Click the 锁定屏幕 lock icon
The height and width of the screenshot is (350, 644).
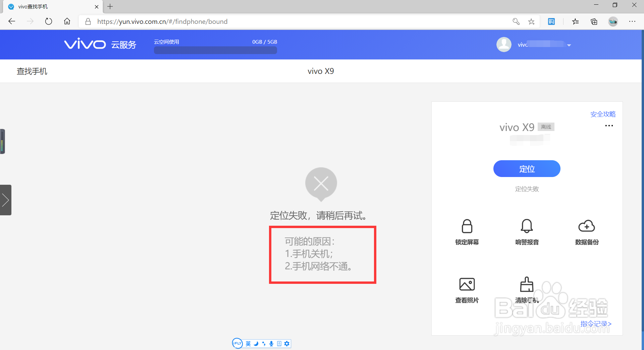467,226
